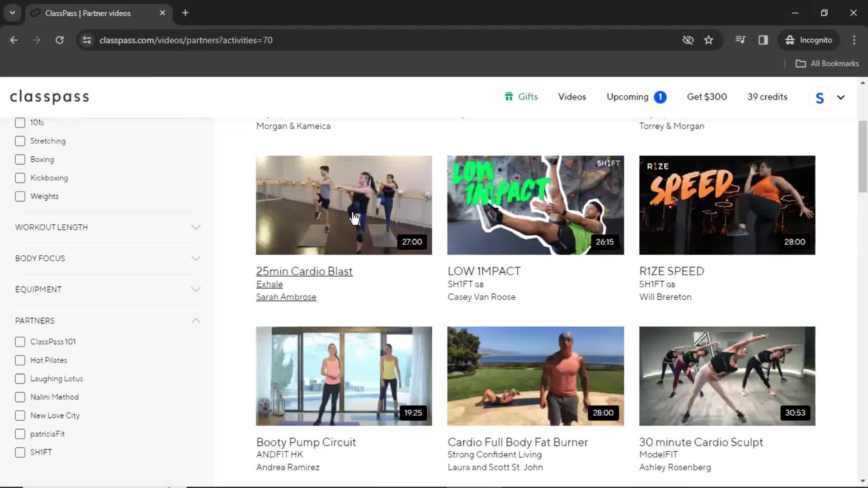The width and height of the screenshot is (868, 488).
Task: Toggle the browser side panel icon
Action: pyautogui.click(x=763, y=40)
